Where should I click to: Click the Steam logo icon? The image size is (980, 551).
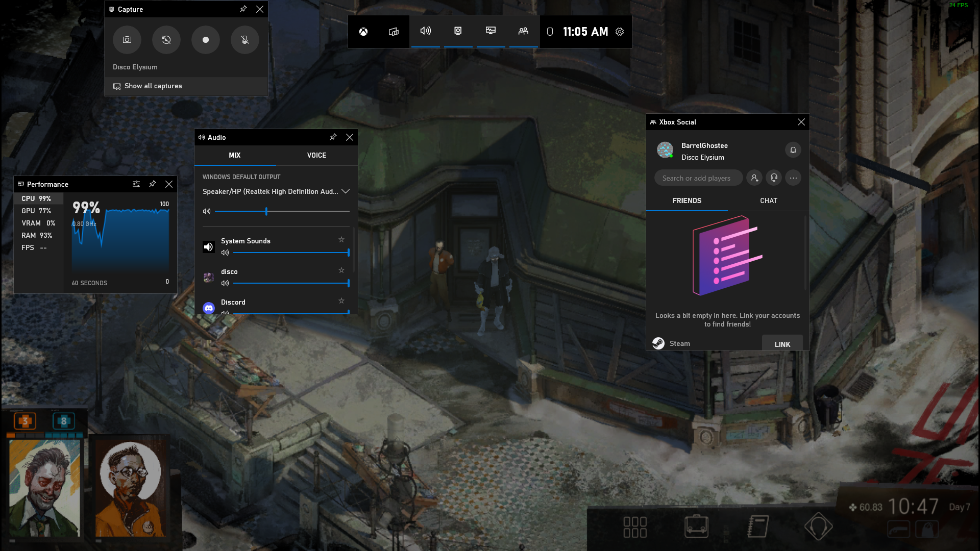coord(658,343)
